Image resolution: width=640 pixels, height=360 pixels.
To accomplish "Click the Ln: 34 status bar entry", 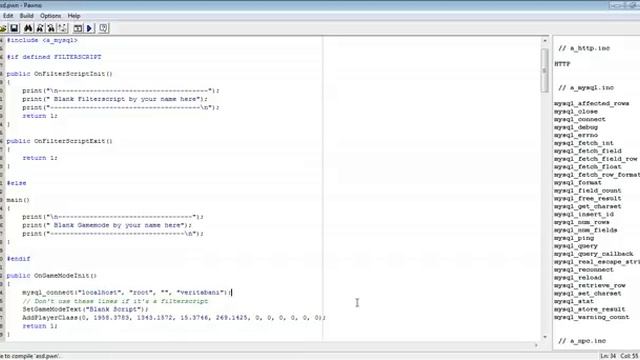I will tap(608, 356).
